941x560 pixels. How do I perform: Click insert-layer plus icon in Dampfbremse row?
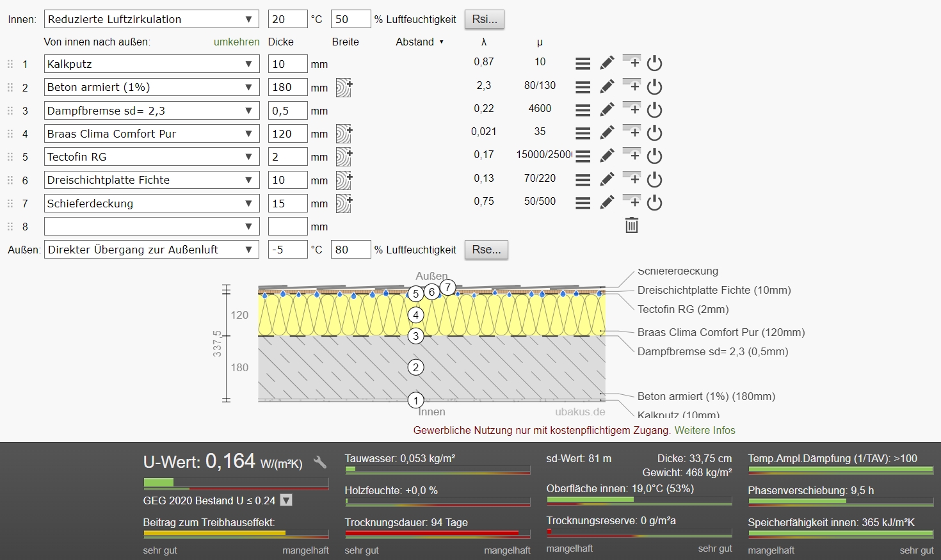(632, 109)
